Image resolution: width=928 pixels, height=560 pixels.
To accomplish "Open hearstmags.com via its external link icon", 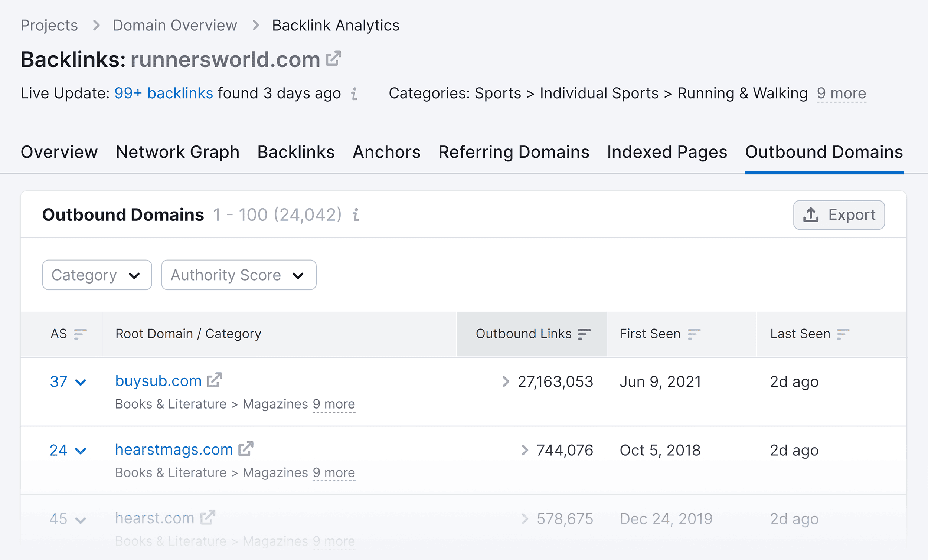I will click(x=246, y=449).
